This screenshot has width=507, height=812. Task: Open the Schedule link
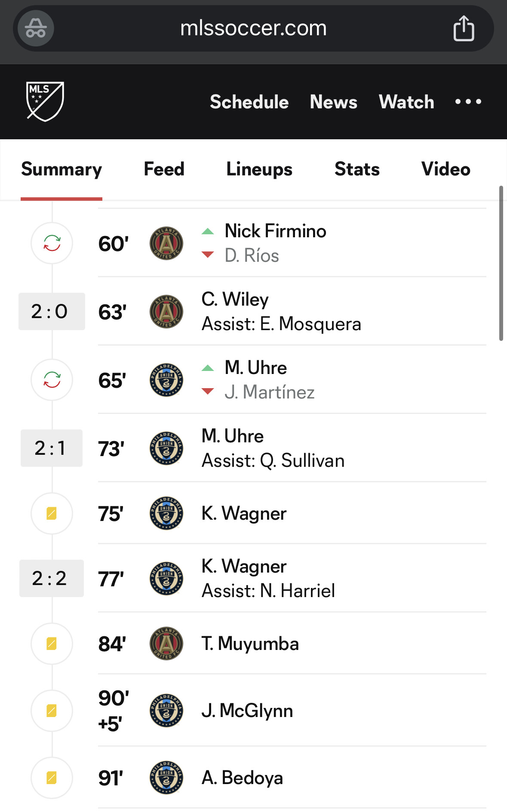tap(249, 102)
